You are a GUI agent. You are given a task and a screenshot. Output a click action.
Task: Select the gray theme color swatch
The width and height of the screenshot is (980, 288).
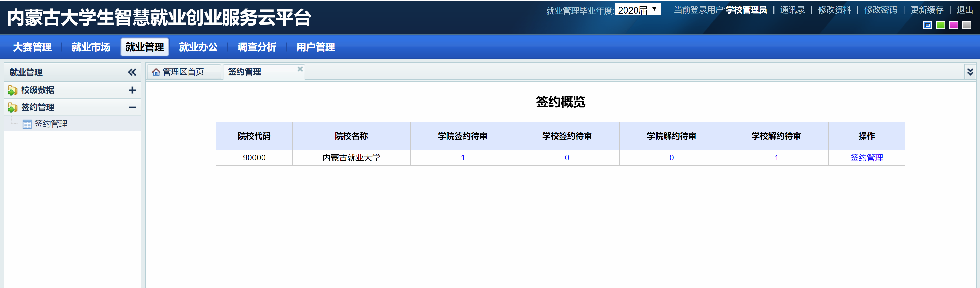point(967,25)
